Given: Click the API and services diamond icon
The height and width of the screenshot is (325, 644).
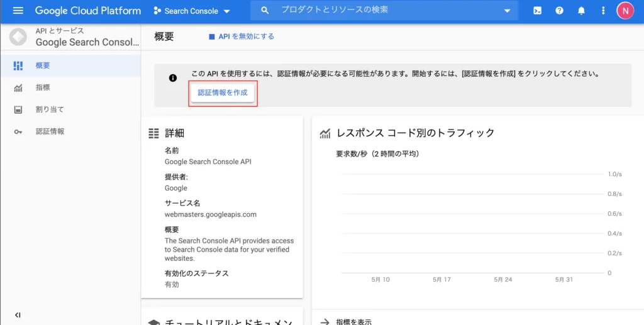Looking at the screenshot, I should (18, 37).
